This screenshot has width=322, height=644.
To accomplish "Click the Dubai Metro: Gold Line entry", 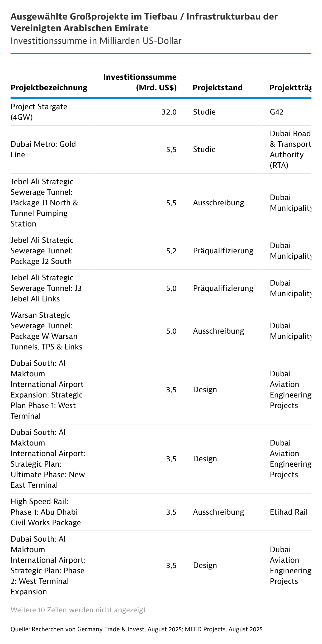I will (x=43, y=149).
